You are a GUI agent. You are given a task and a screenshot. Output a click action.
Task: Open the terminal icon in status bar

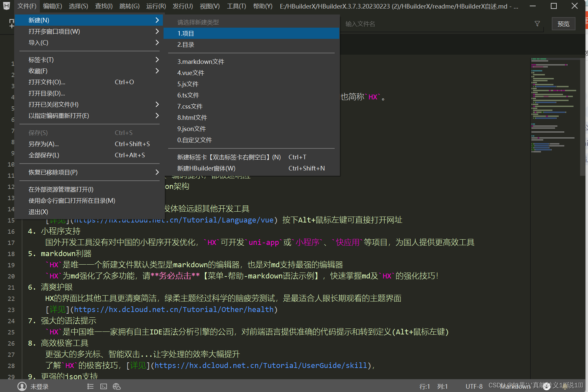tap(104, 386)
